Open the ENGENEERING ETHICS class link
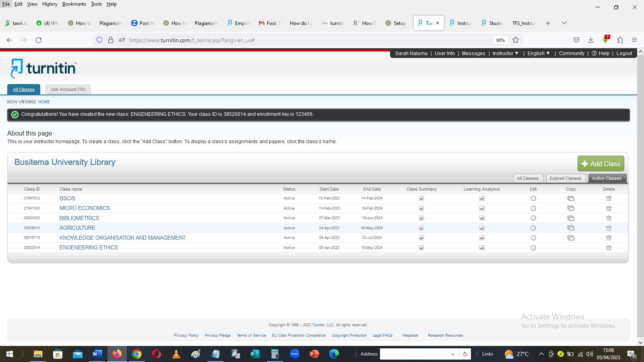Image resolution: width=644 pixels, height=362 pixels. click(x=89, y=247)
